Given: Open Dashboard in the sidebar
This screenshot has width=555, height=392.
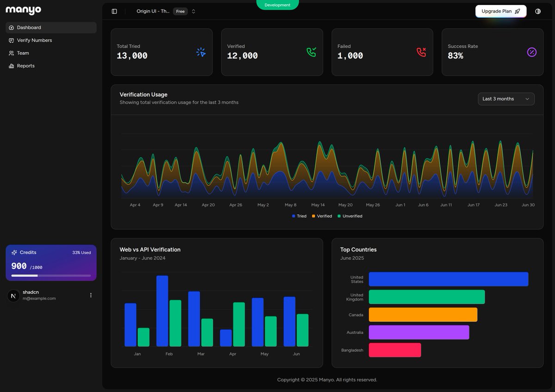Looking at the screenshot, I should coord(51,28).
